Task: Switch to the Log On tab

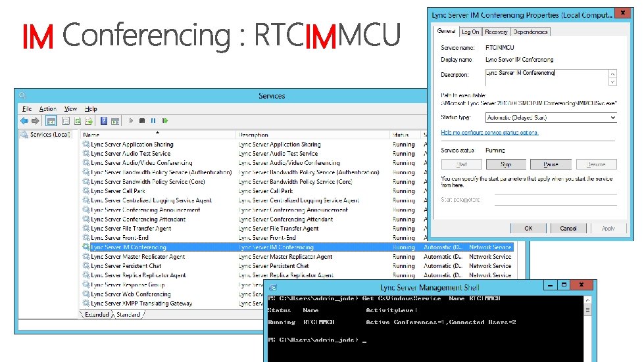Action: click(x=470, y=32)
